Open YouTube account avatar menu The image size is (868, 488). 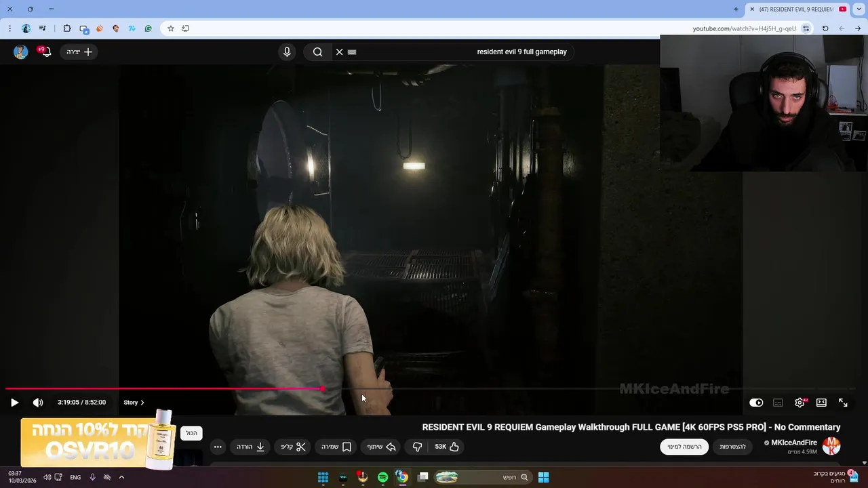click(21, 52)
